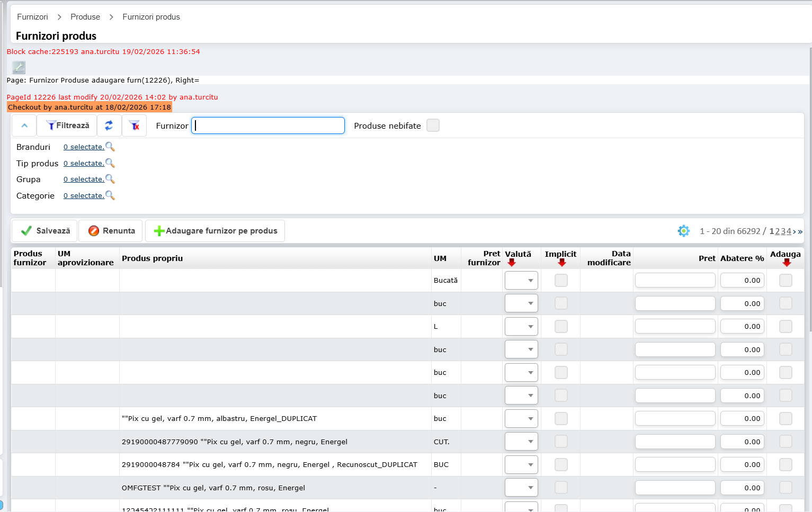Toggle the Produse nebifate checkbox

pos(433,125)
